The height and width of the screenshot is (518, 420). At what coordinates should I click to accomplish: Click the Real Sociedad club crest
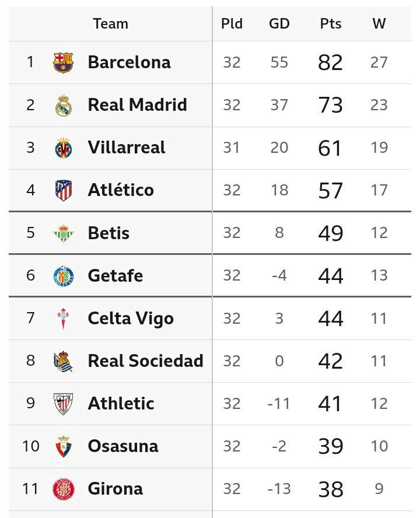pos(64,361)
